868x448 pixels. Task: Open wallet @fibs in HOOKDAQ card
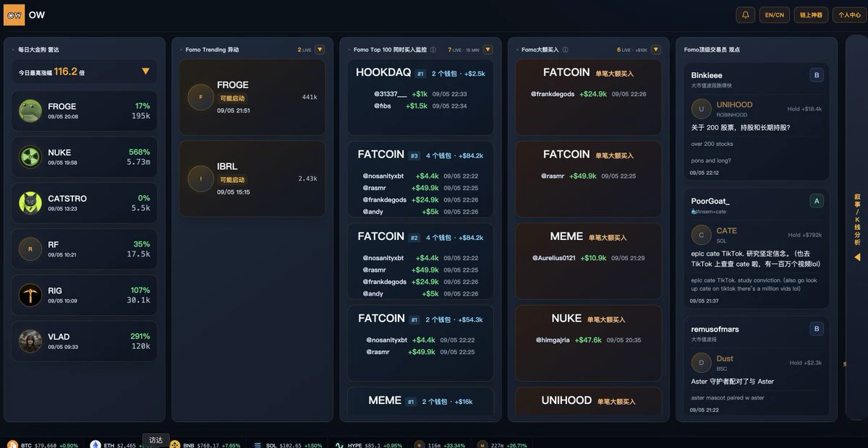(x=384, y=105)
